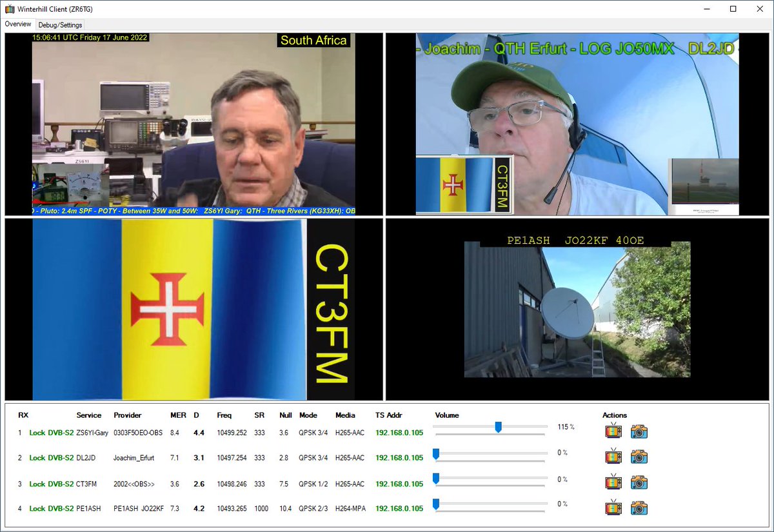Open the TV viewer for RX 1
Screen dimensions: 774x532
coord(613,431)
